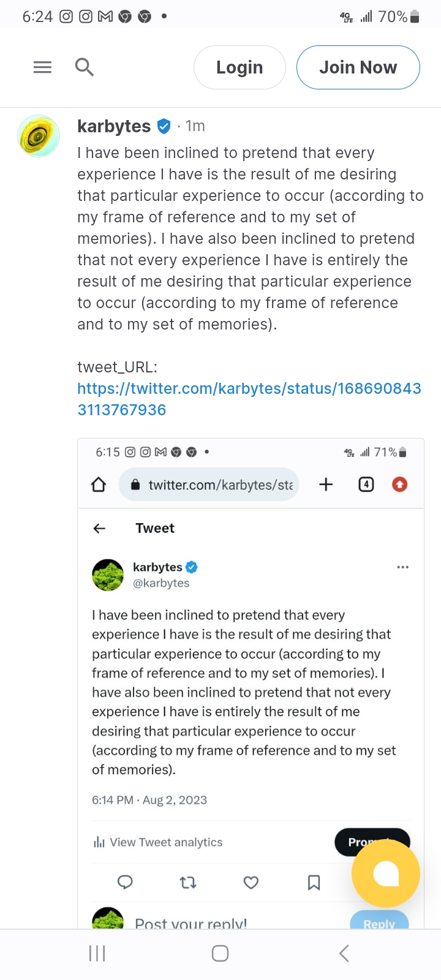Image resolution: width=441 pixels, height=980 pixels.
Task: Tap the heart like icon
Action: click(x=251, y=882)
